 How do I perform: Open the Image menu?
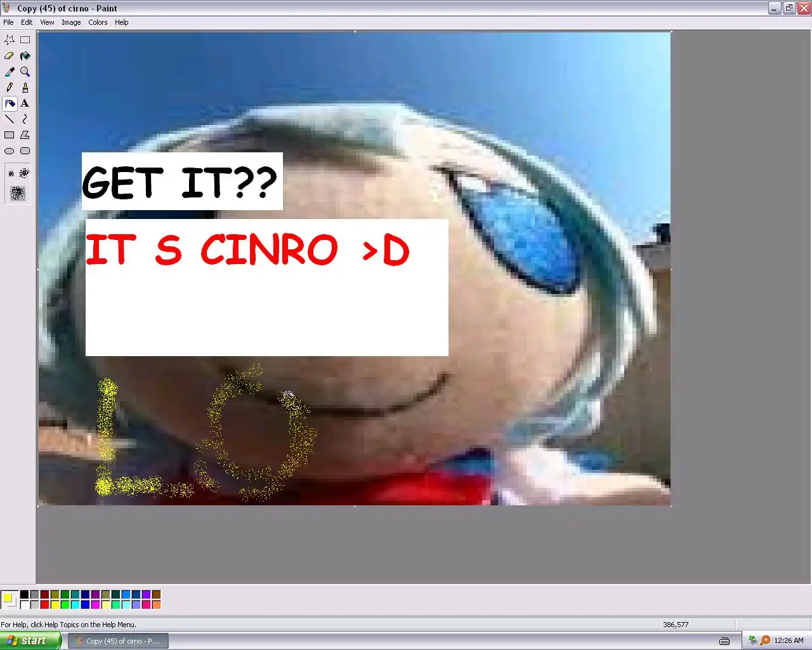71,22
